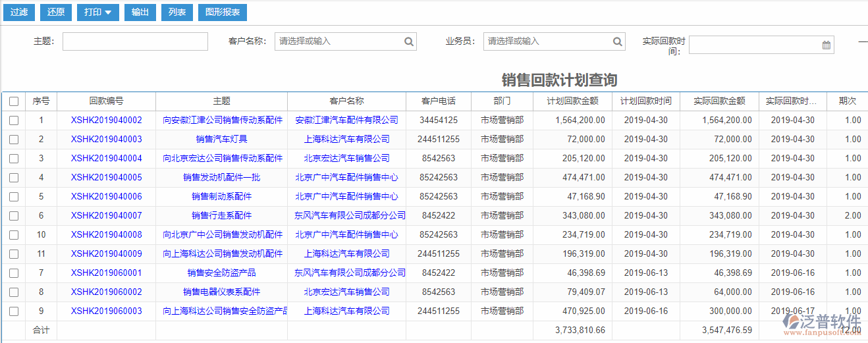Open customer link 安徽江津汽车配件有限公司

(346, 120)
